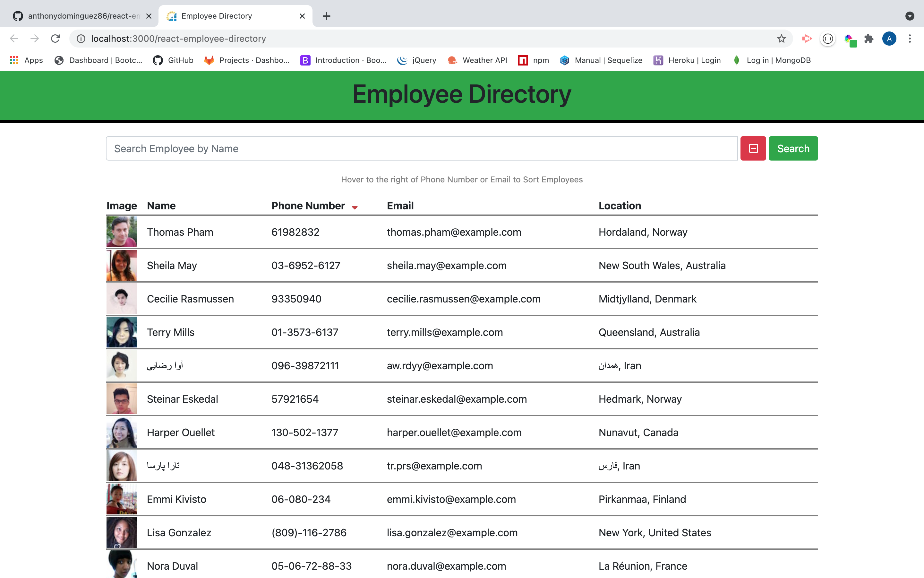Image resolution: width=924 pixels, height=578 pixels.
Task: Focus the Search Employee by Name field
Action: click(422, 148)
